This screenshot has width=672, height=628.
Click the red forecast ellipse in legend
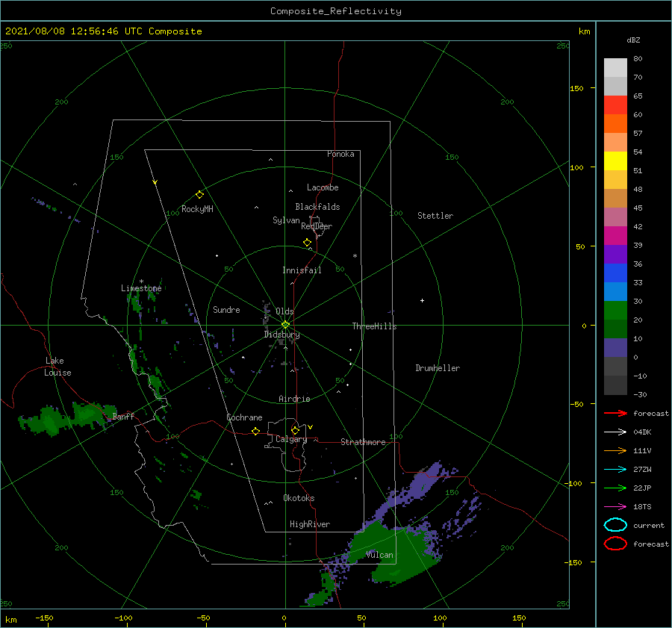615,544
